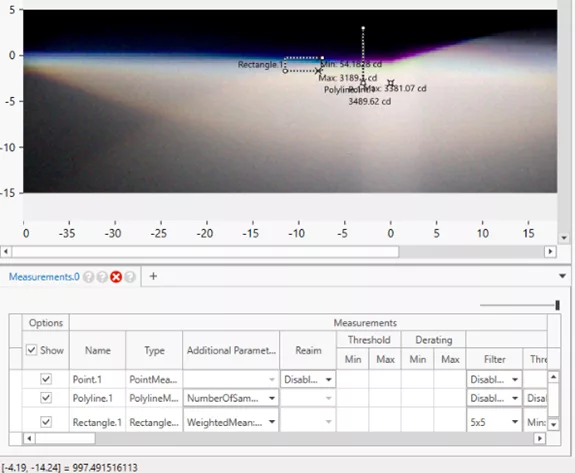Select the Point.1 name cell

click(98, 379)
